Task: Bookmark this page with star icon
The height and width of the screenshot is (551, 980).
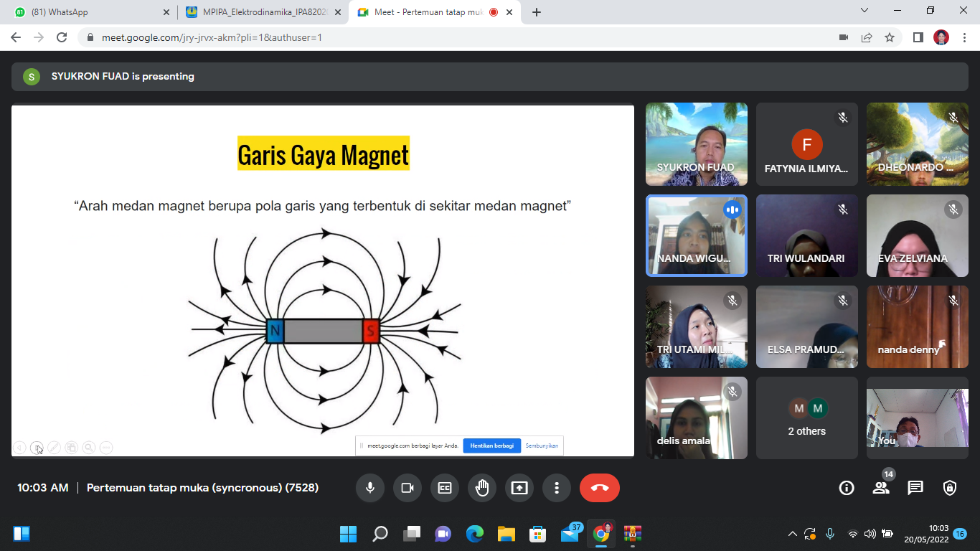Action: pos(890,37)
